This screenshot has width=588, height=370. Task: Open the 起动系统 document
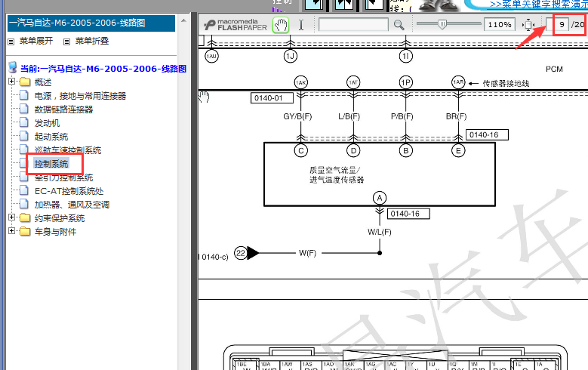(51, 137)
